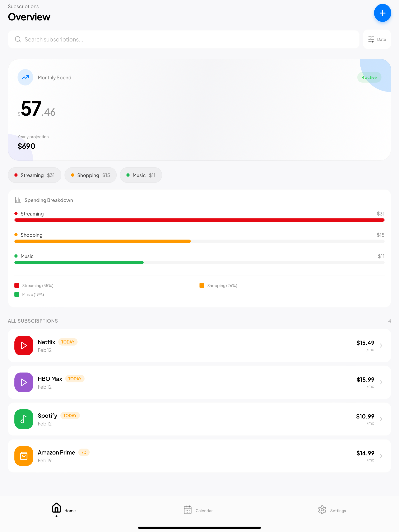Open the HBO Max subscription name
This screenshot has height=532, width=399.
coord(50,379)
